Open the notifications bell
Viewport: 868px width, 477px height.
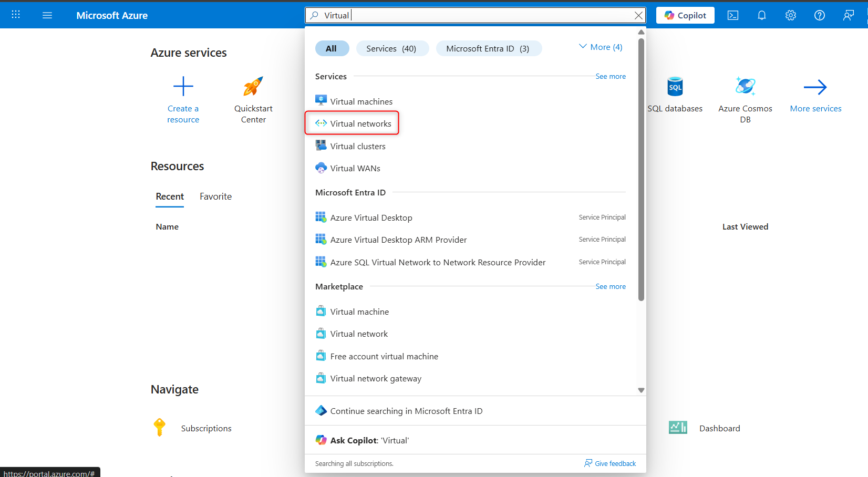click(762, 15)
